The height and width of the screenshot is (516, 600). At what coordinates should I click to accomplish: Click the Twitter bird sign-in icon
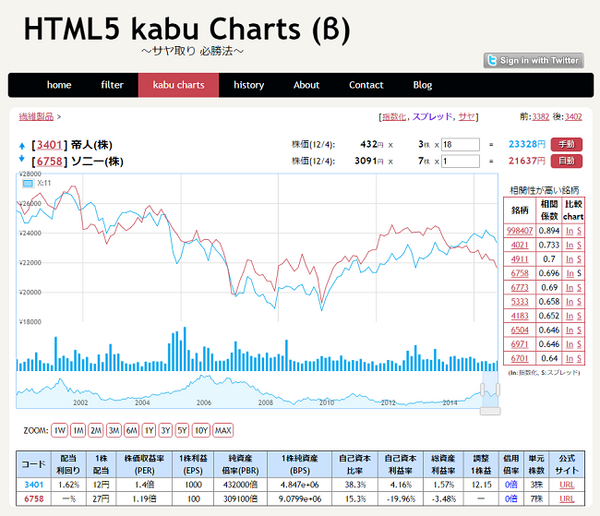pos(492,60)
